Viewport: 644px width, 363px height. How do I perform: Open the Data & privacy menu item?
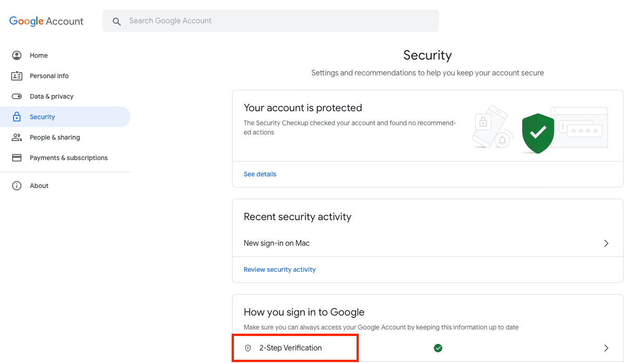click(x=52, y=96)
